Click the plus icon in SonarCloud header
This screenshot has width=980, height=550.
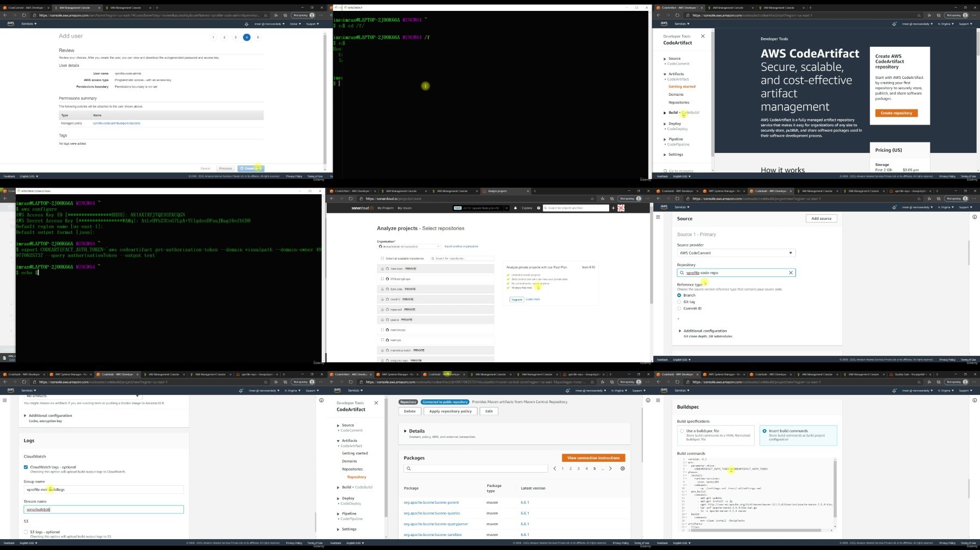[613, 208]
